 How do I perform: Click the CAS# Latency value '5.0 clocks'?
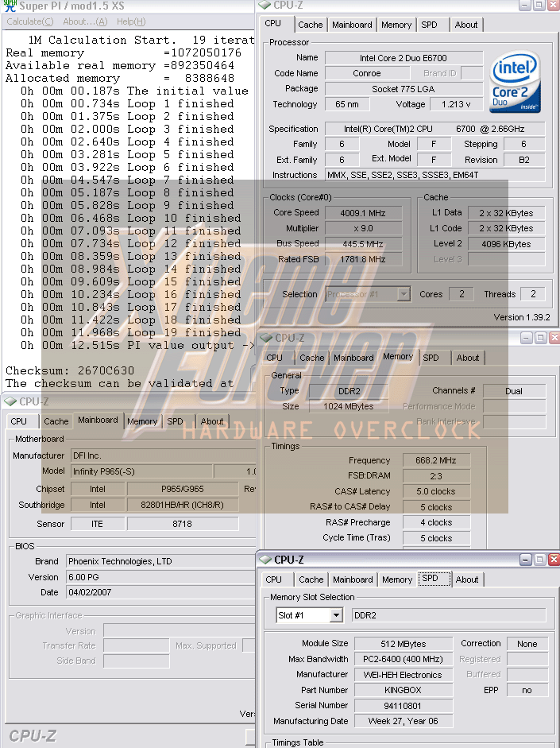436,491
